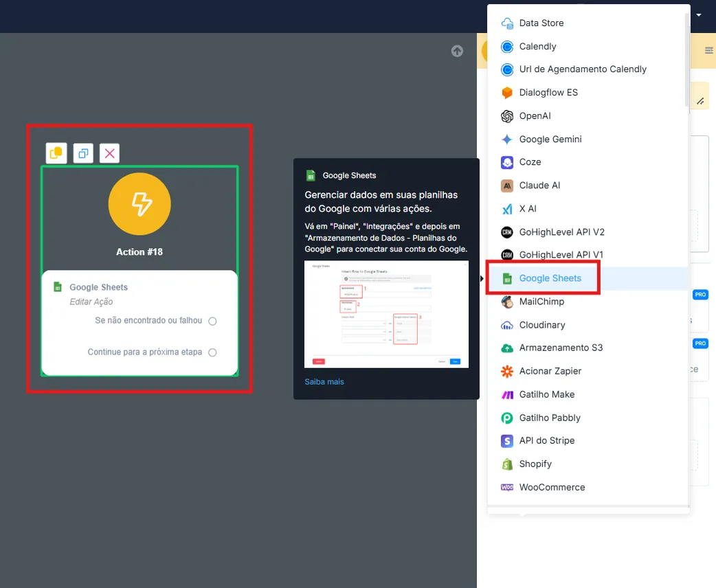Click the 'X AI' text label

click(528, 209)
